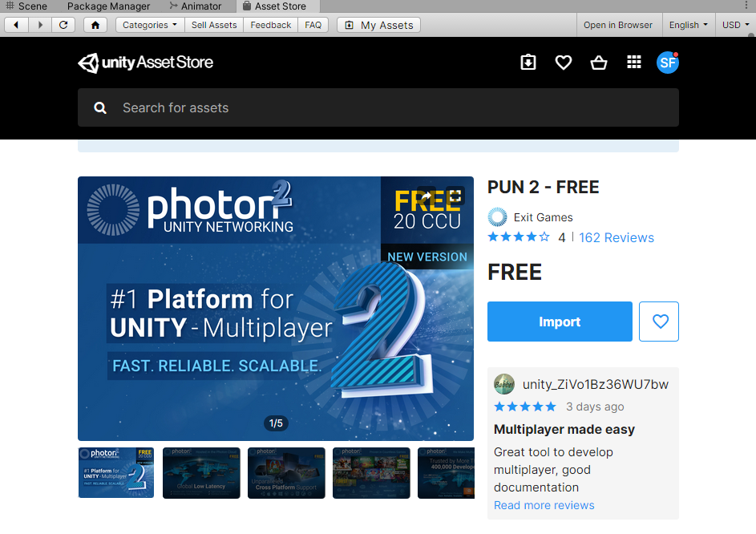
Task: Click Open in Browser
Action: point(617,25)
